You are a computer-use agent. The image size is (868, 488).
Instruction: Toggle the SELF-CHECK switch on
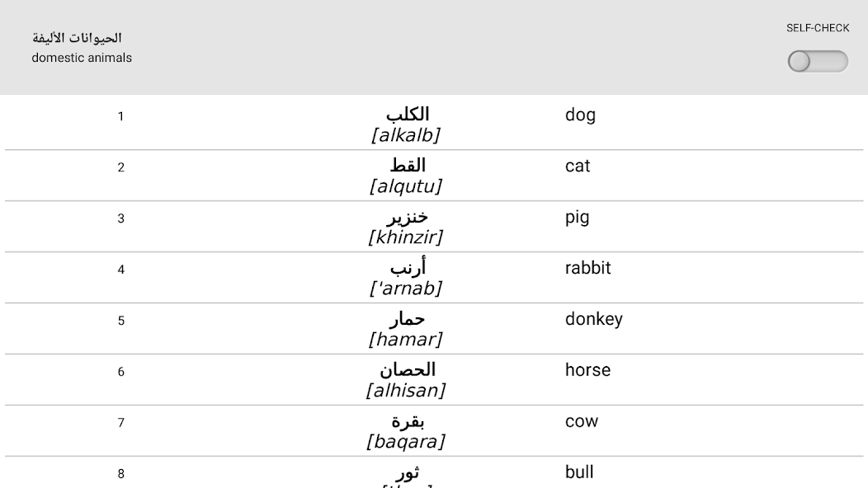pyautogui.click(x=818, y=62)
